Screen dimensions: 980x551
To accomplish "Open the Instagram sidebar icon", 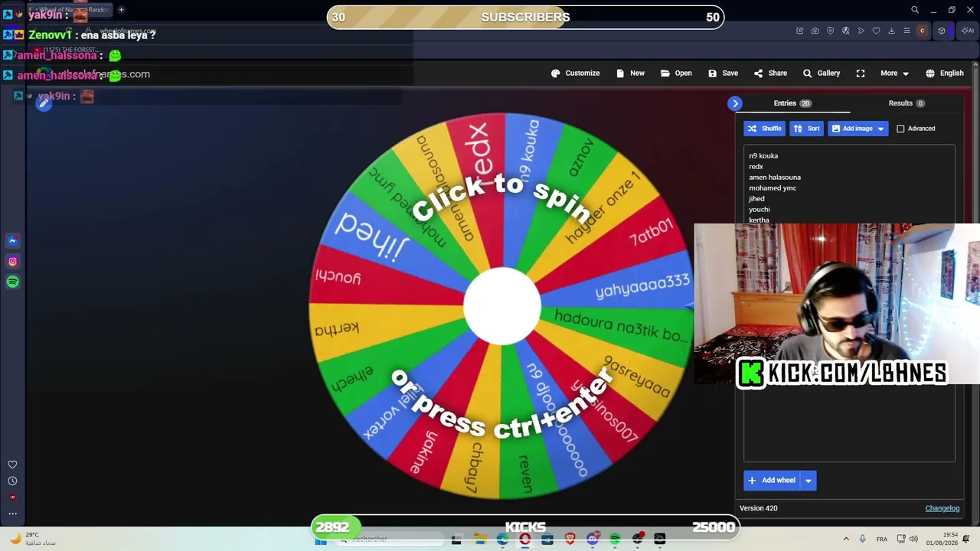I will [x=12, y=262].
